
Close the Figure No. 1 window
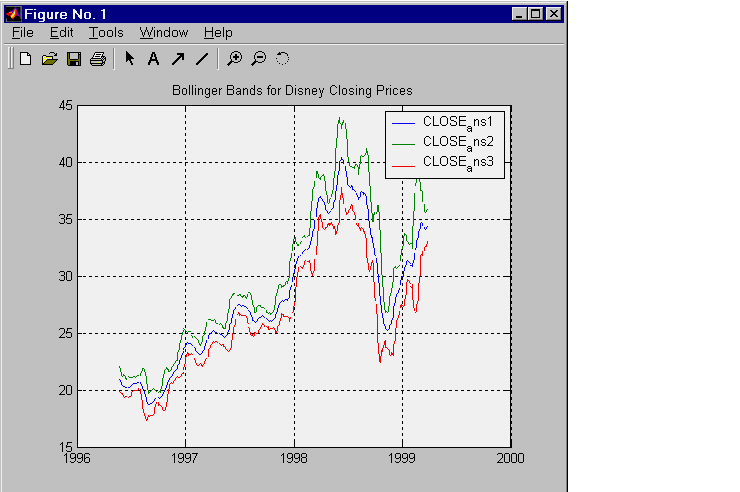point(554,14)
